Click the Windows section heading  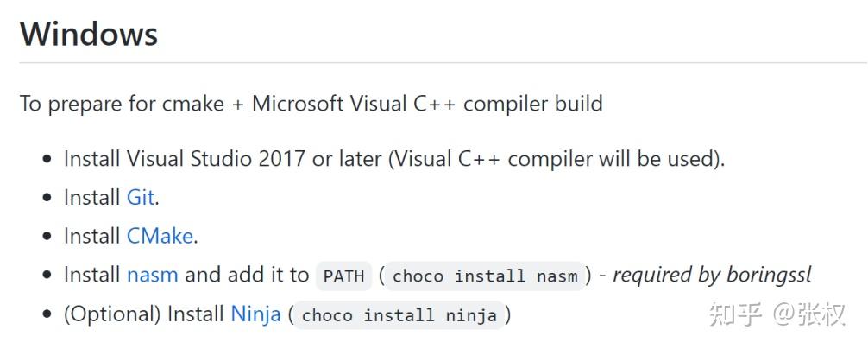(x=90, y=35)
